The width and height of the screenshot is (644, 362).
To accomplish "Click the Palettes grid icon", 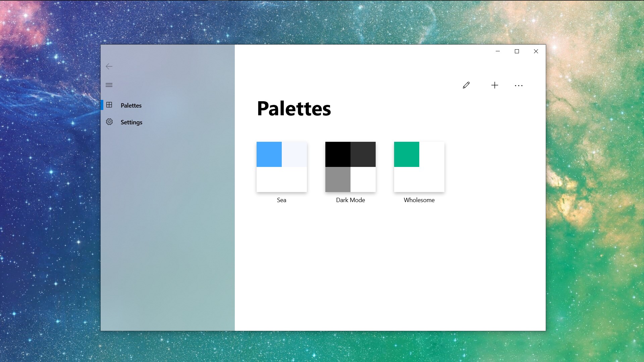I will click(x=109, y=105).
